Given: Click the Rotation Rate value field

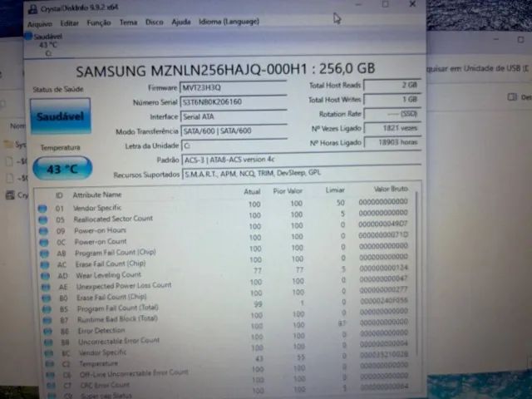Looking at the screenshot, I should pyautogui.click(x=392, y=114).
